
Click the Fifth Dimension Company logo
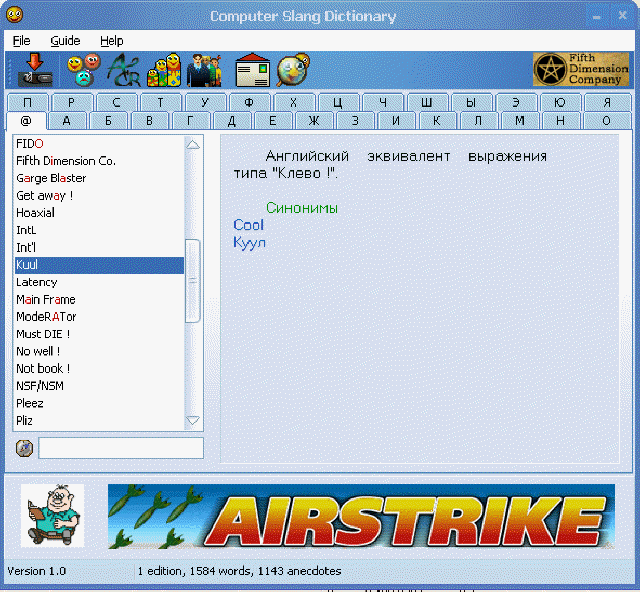(x=581, y=69)
